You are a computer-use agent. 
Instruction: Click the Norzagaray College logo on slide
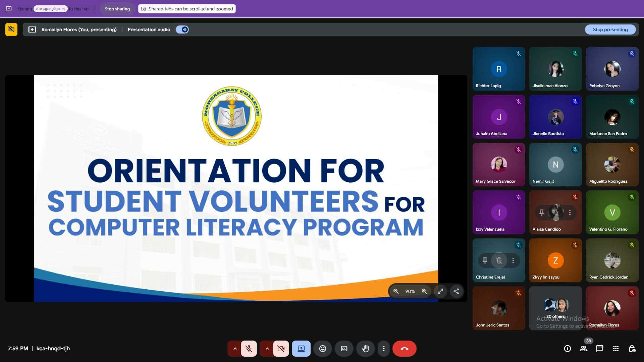[x=232, y=116]
